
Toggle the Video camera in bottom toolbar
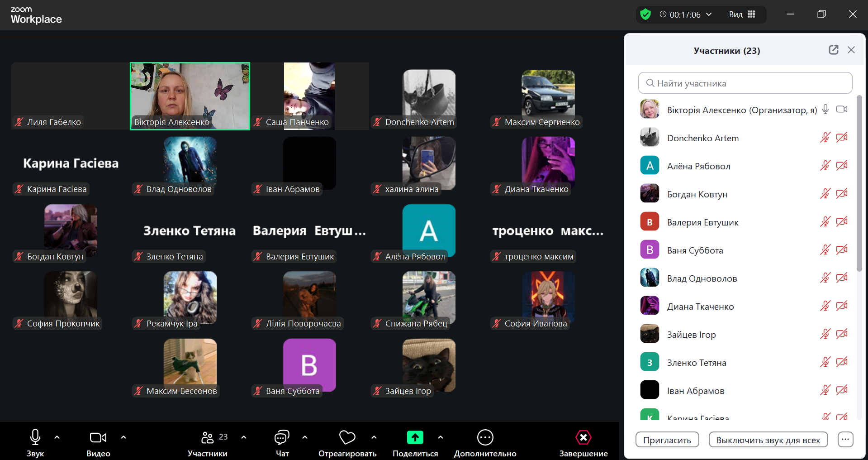click(x=98, y=437)
